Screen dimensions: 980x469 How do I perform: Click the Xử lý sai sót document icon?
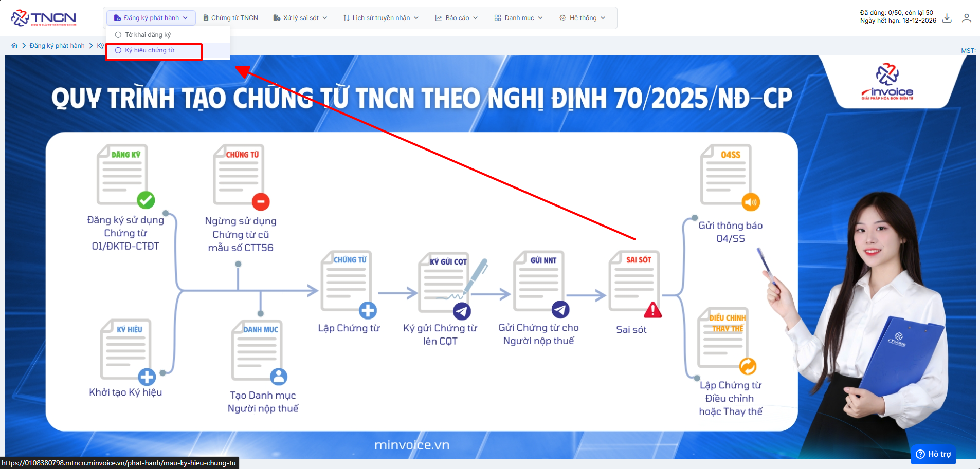[277, 18]
